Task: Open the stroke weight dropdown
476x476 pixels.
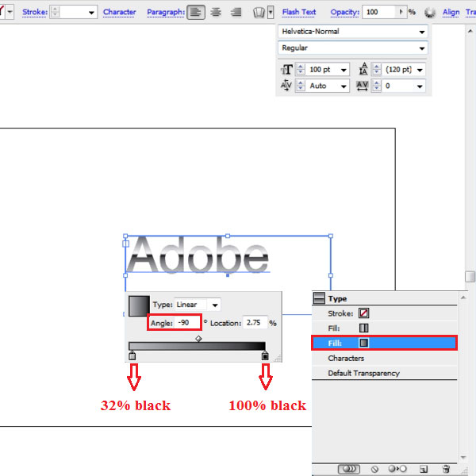Action: pyautogui.click(x=90, y=13)
